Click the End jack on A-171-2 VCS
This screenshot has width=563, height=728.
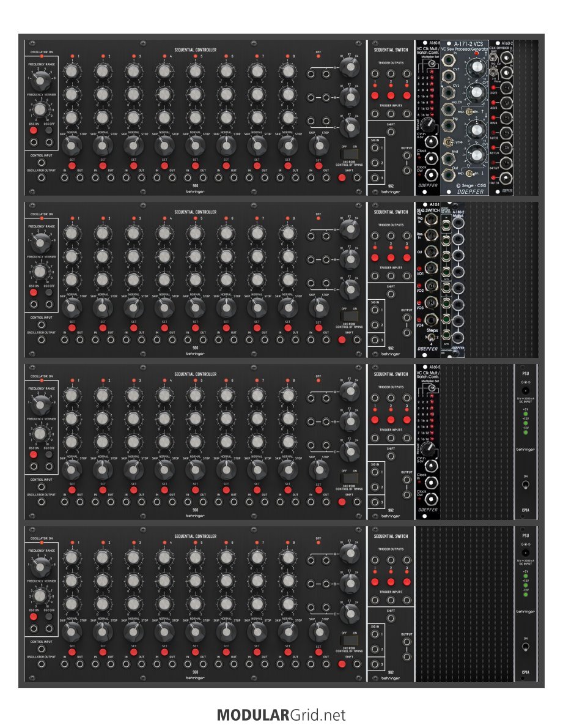(x=448, y=158)
